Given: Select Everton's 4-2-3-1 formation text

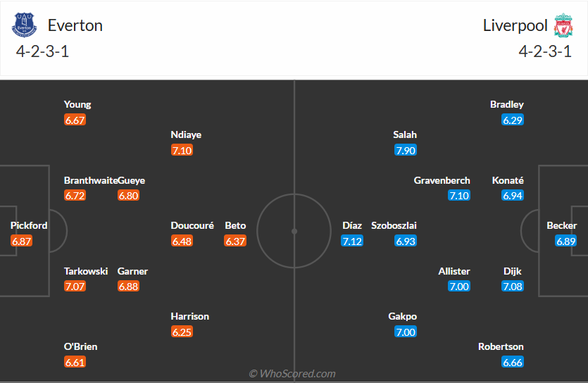Looking at the screenshot, I should (x=42, y=51).
